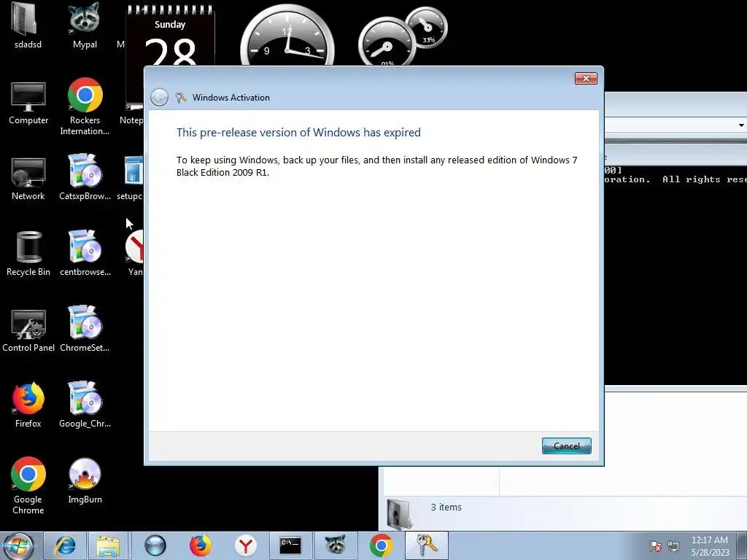Open the Start menu orb

click(18, 545)
